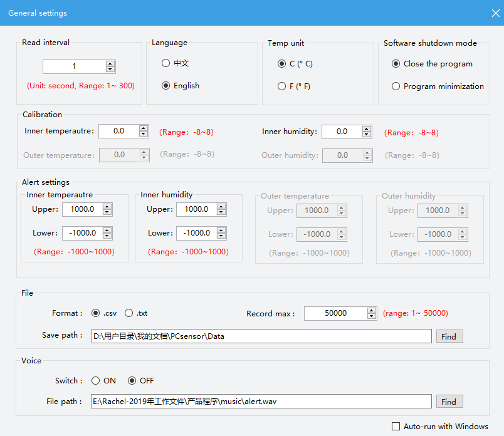Click the General settings title text

(38, 13)
